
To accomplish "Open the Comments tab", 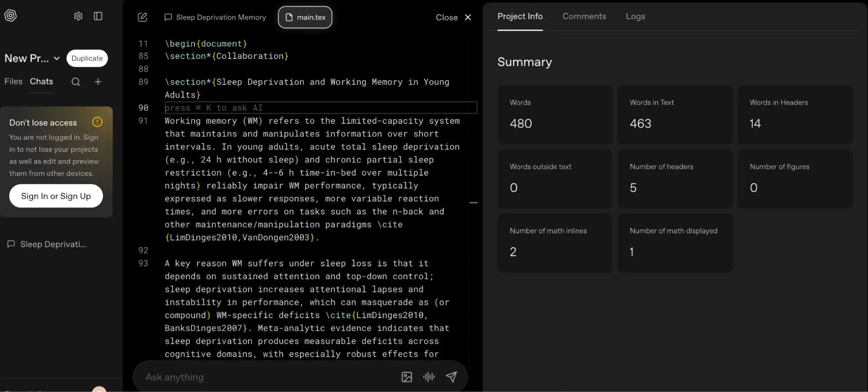I will (x=584, y=17).
